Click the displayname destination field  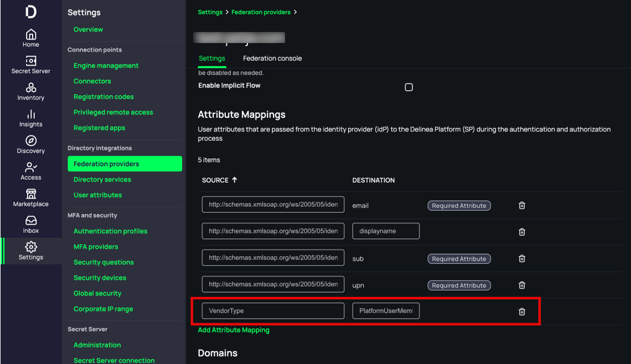coord(386,231)
